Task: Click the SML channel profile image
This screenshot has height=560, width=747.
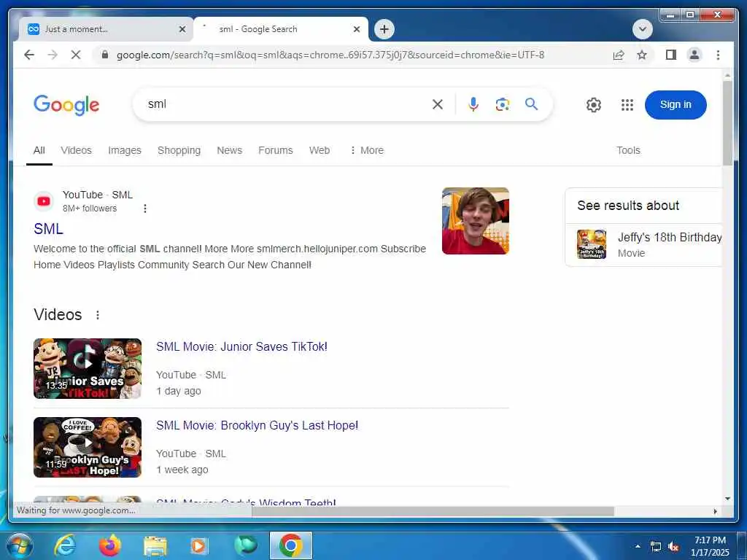Action: [476, 221]
